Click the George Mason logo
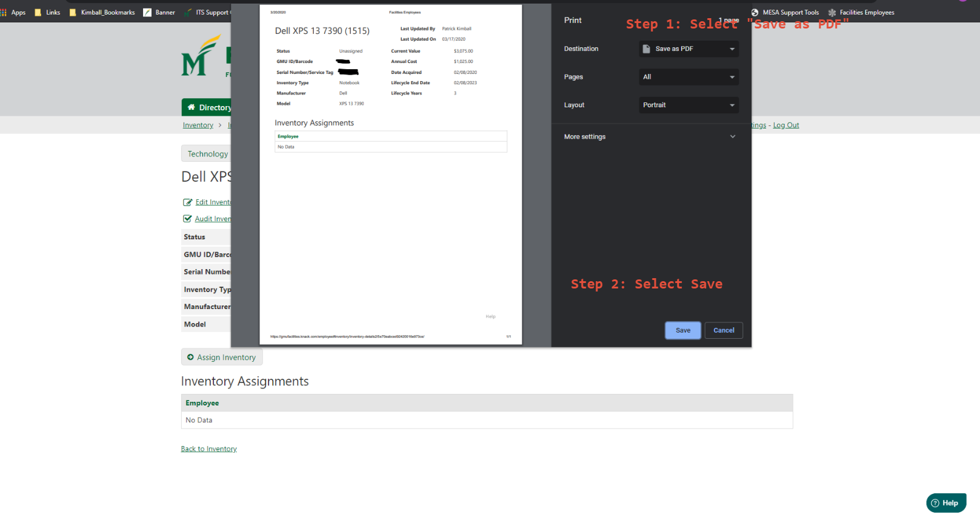This screenshot has height=523, width=980. (200, 55)
